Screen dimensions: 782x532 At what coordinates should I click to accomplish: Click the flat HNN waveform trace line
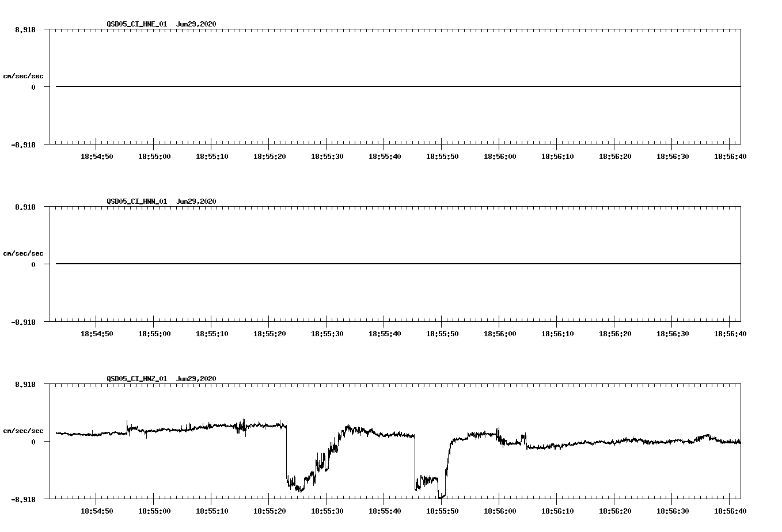pyautogui.click(x=398, y=264)
